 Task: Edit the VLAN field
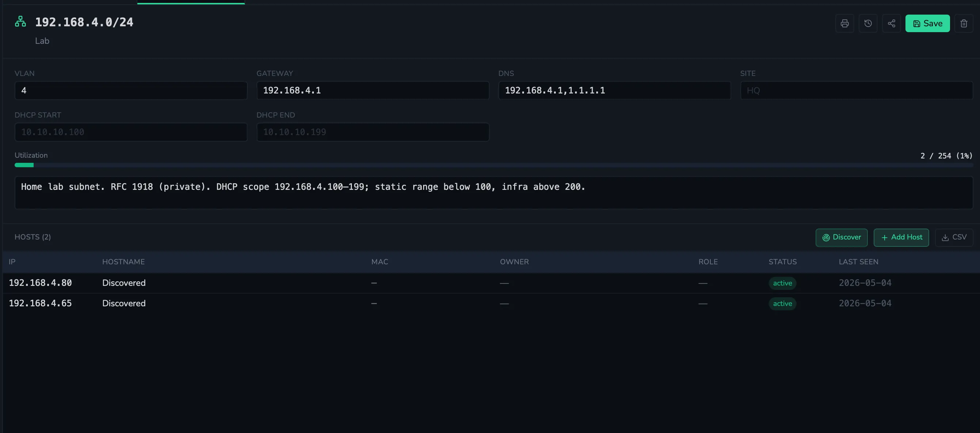[131, 91]
